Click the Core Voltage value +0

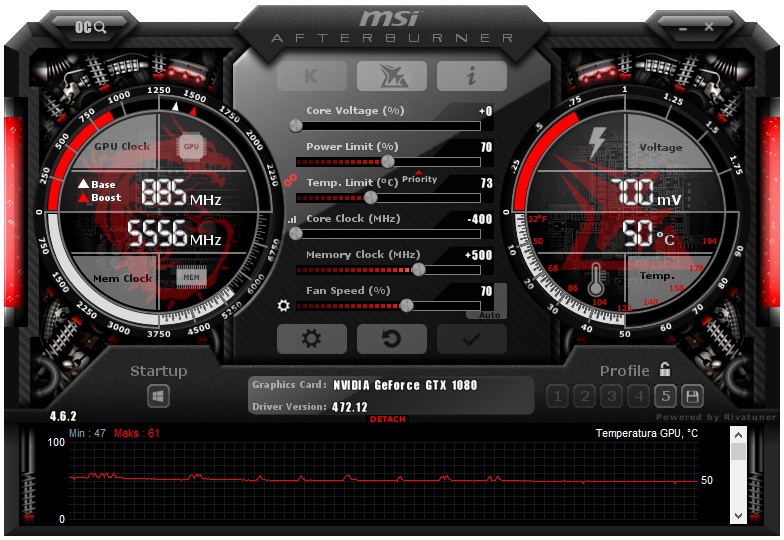[x=485, y=111]
